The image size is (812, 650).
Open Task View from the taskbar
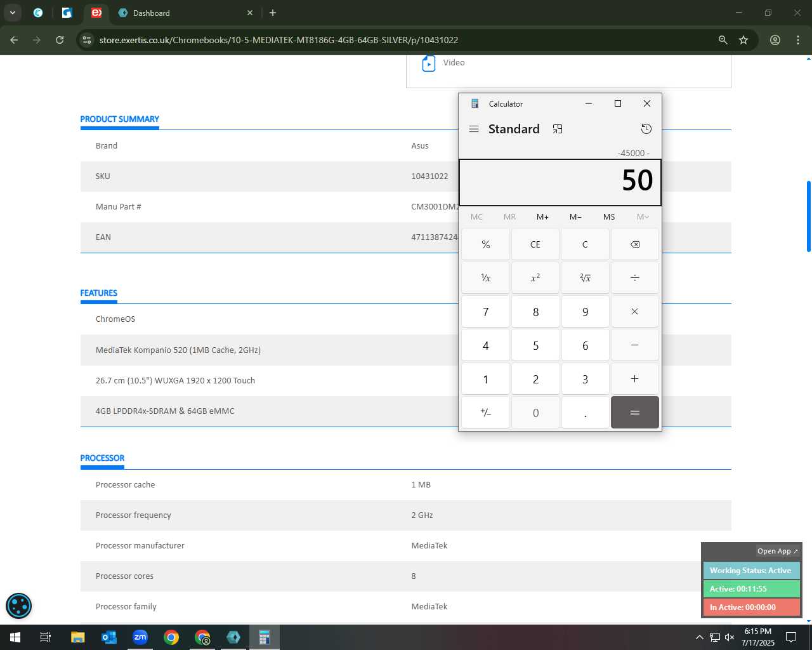[x=46, y=637]
